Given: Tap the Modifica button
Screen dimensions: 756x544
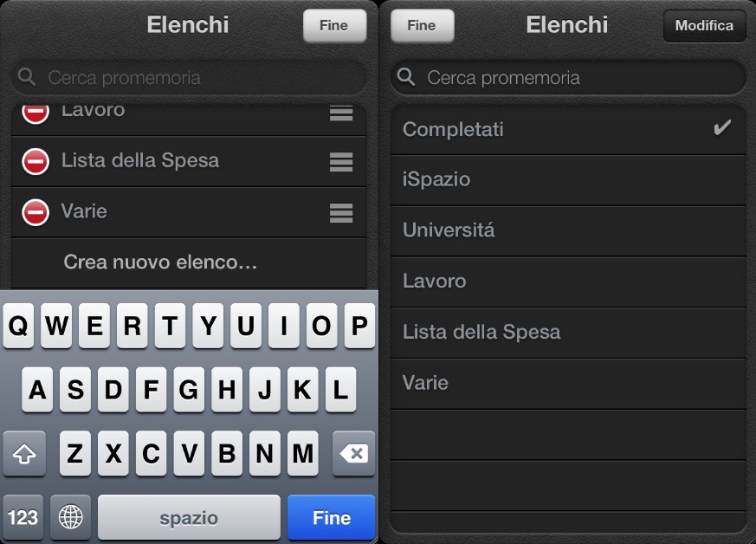Looking at the screenshot, I should pos(704,26).
